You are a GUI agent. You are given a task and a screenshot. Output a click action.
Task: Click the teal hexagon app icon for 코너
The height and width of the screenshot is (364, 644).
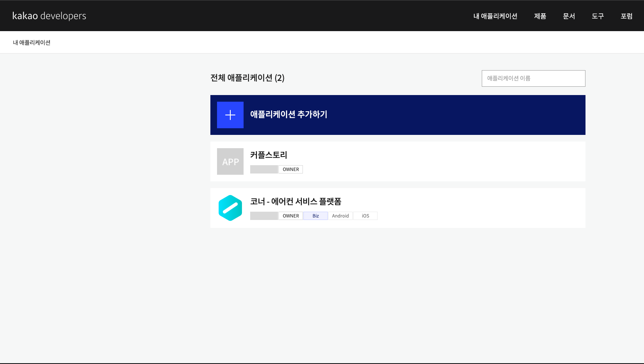230,208
